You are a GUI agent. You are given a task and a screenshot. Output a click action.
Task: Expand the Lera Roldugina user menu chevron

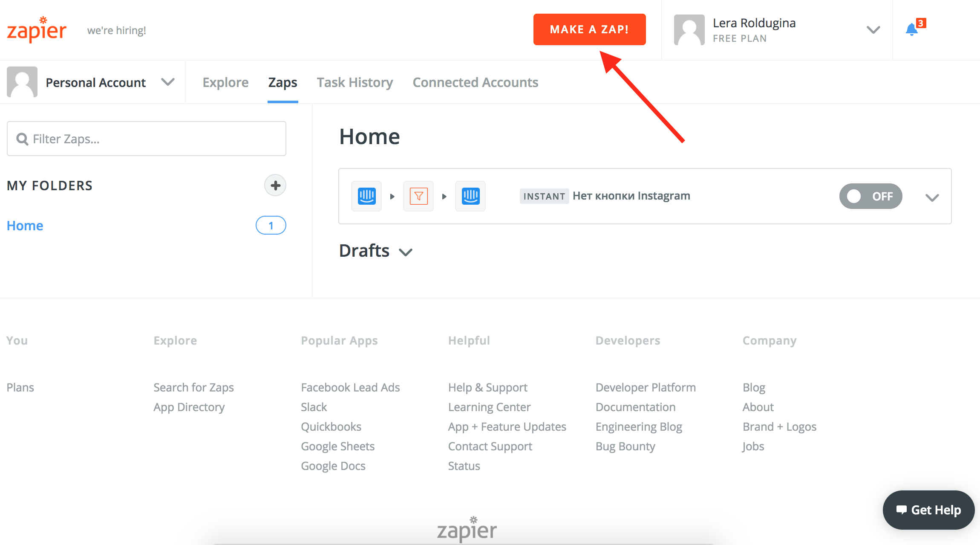click(873, 30)
